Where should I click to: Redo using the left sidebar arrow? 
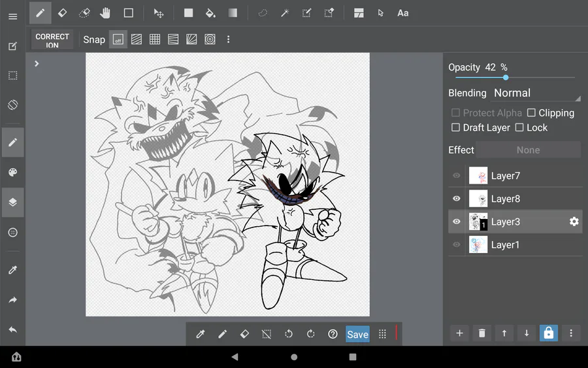pyautogui.click(x=13, y=300)
